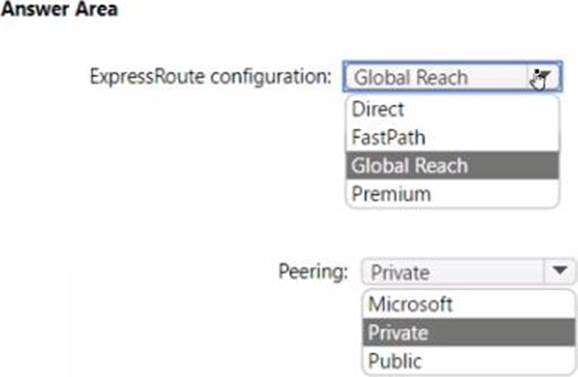Collapse the ExpressRoute list via its arrow button

tap(544, 77)
